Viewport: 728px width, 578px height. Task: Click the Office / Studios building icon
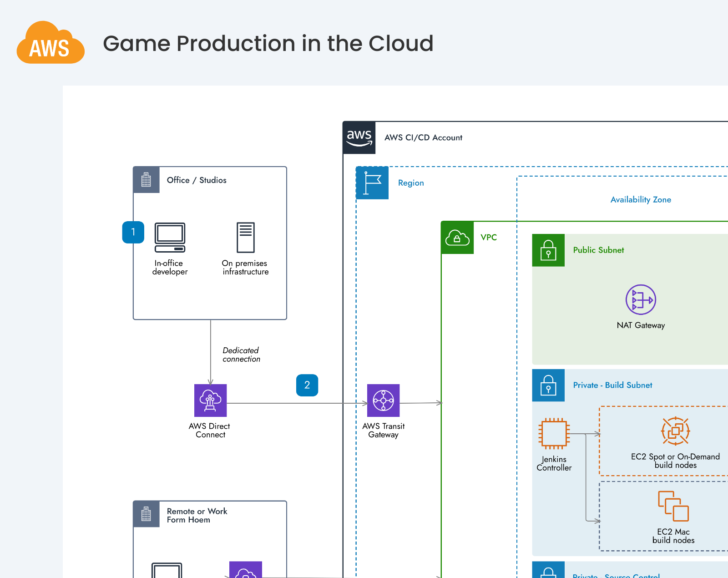click(146, 180)
